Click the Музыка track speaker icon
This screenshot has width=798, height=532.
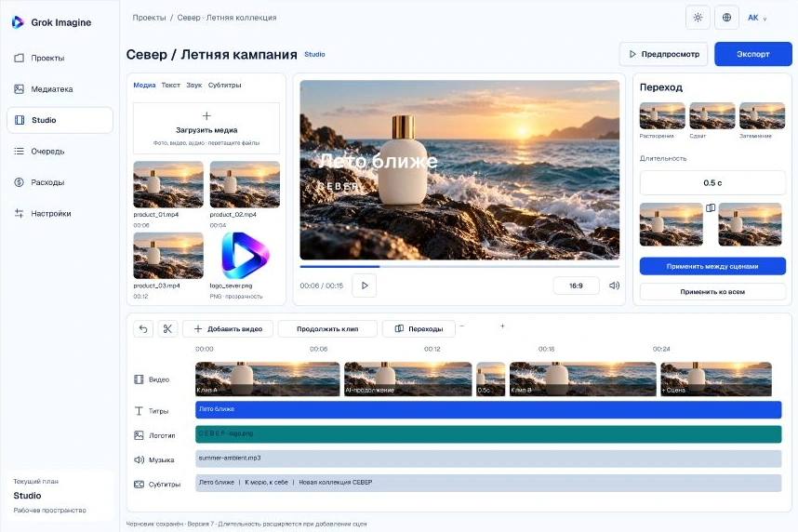139,459
